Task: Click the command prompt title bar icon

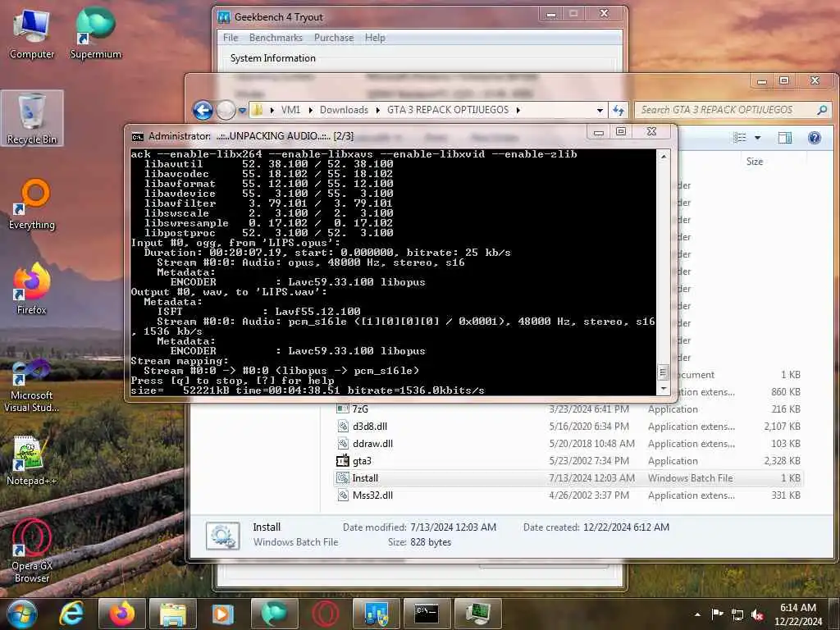Action: [138, 137]
